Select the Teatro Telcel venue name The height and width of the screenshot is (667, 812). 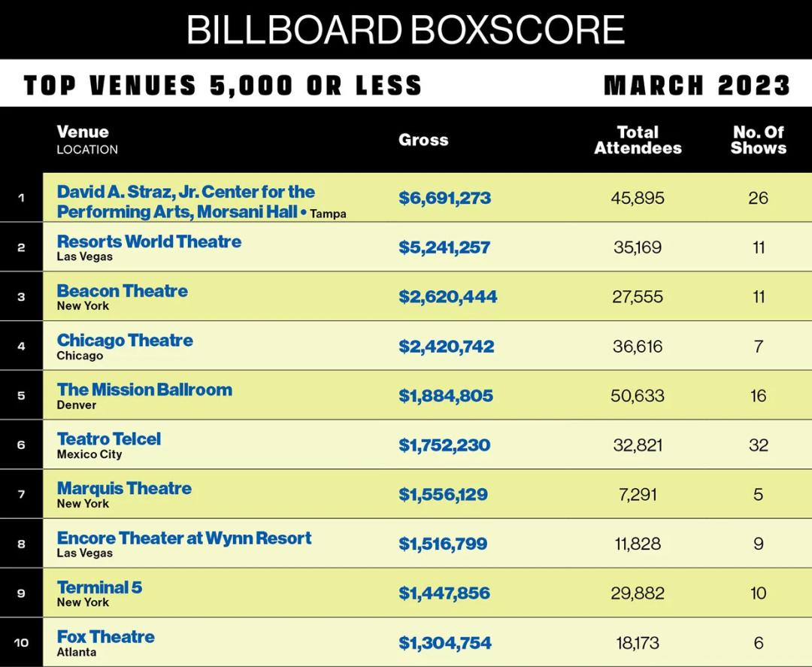(x=109, y=439)
